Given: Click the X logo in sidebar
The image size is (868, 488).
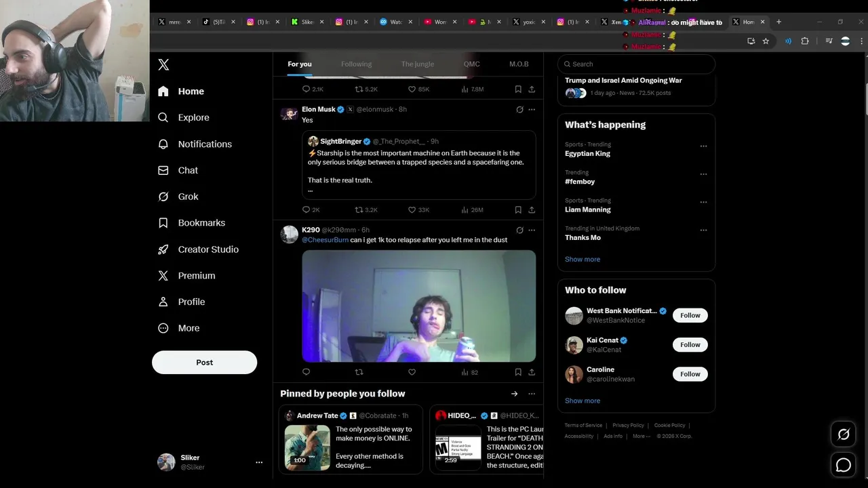Looking at the screenshot, I should 163,64.
